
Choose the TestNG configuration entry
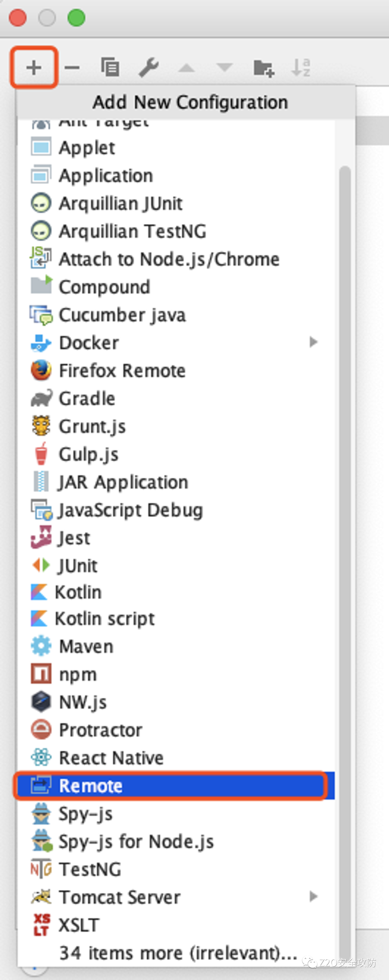pyautogui.click(x=176, y=869)
